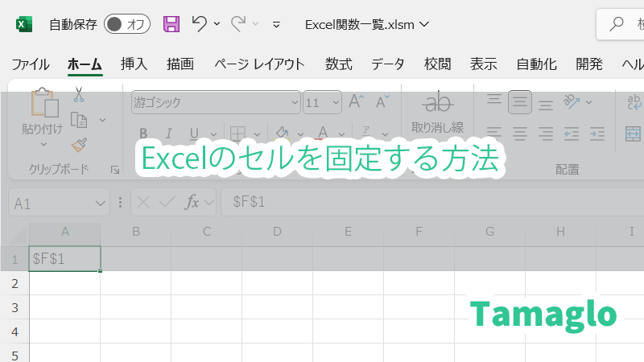Click the Increase Font Size icon
Screen dimensions: 644x362
click(x=357, y=102)
